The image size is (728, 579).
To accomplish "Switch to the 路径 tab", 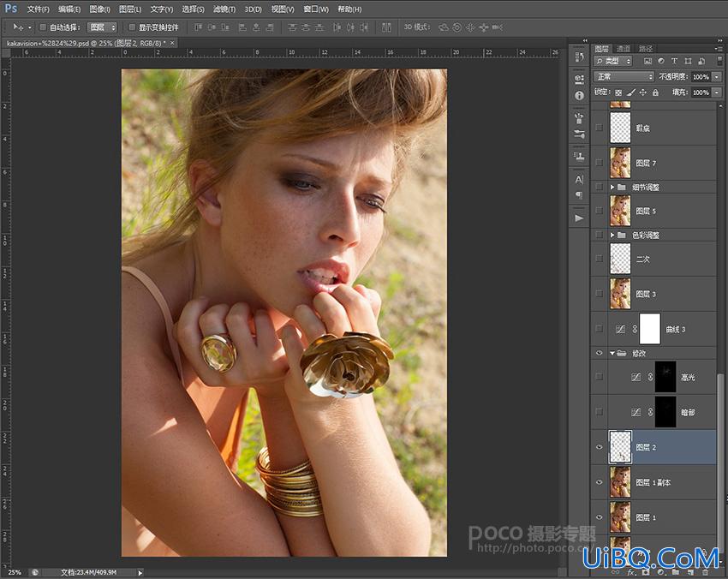I will click(646, 49).
